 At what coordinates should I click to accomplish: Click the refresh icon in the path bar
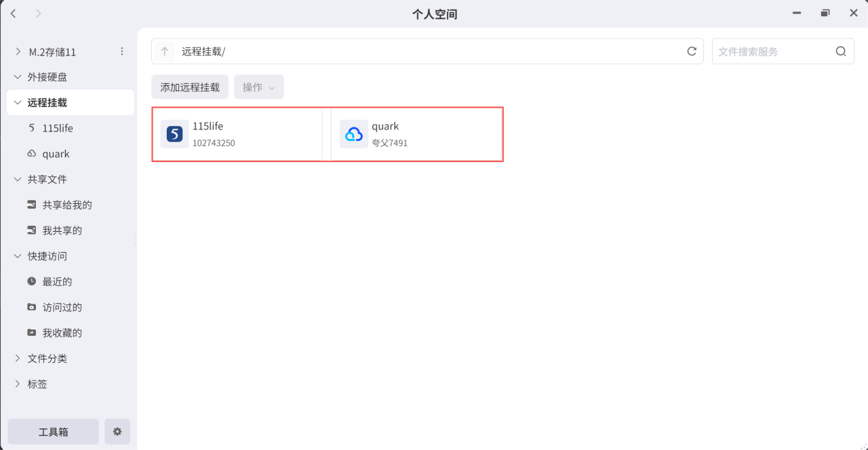tap(692, 52)
